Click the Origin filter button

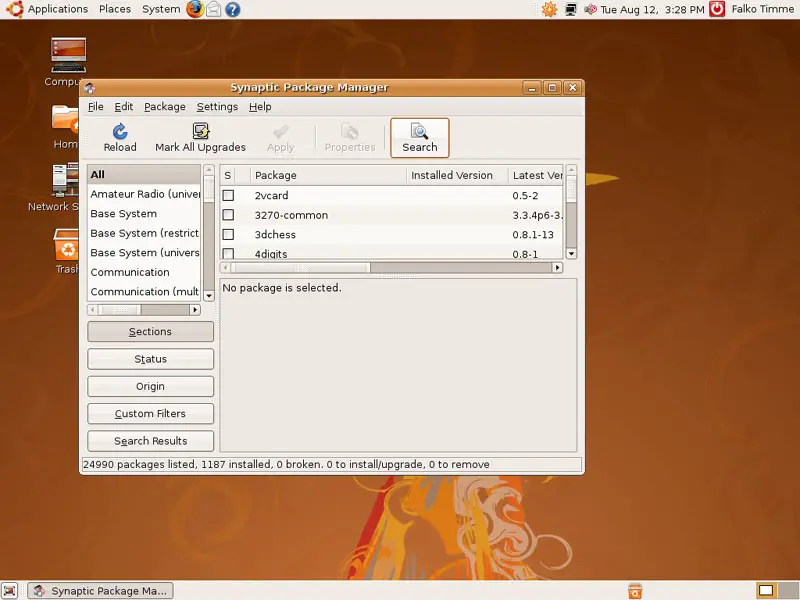click(x=151, y=386)
